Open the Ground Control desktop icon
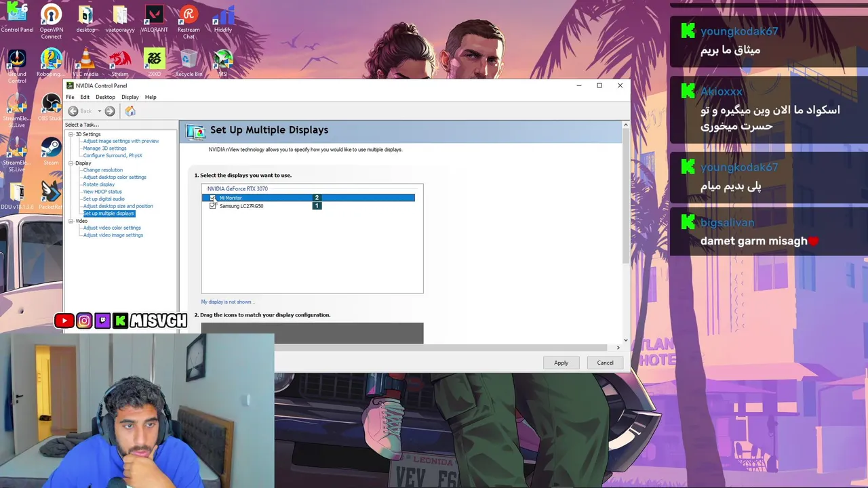The image size is (868, 488). coord(17,64)
